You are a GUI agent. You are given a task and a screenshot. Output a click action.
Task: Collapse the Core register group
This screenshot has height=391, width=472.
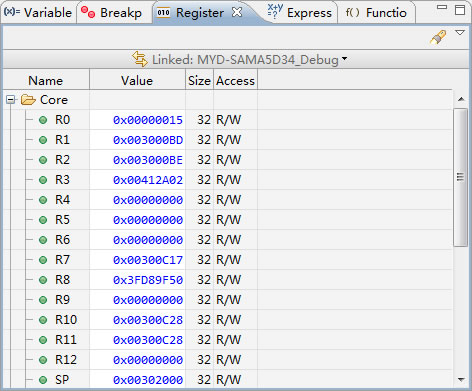[x=11, y=100]
